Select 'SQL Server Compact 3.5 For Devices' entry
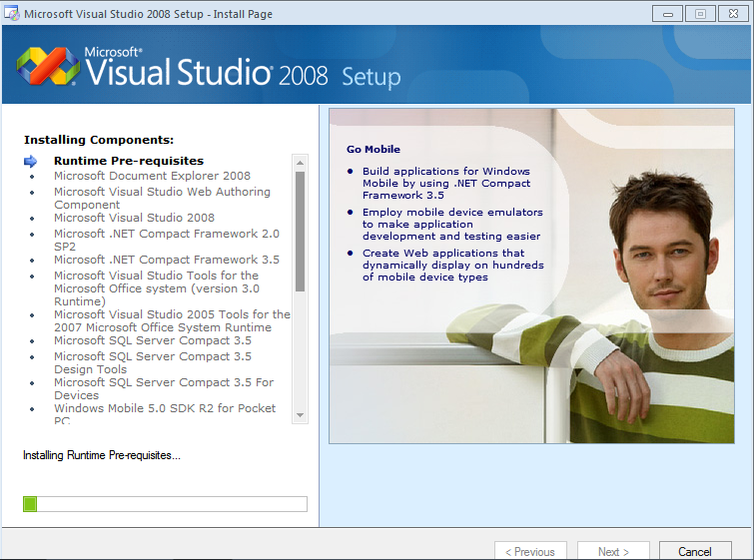The image size is (754, 560). (164, 388)
